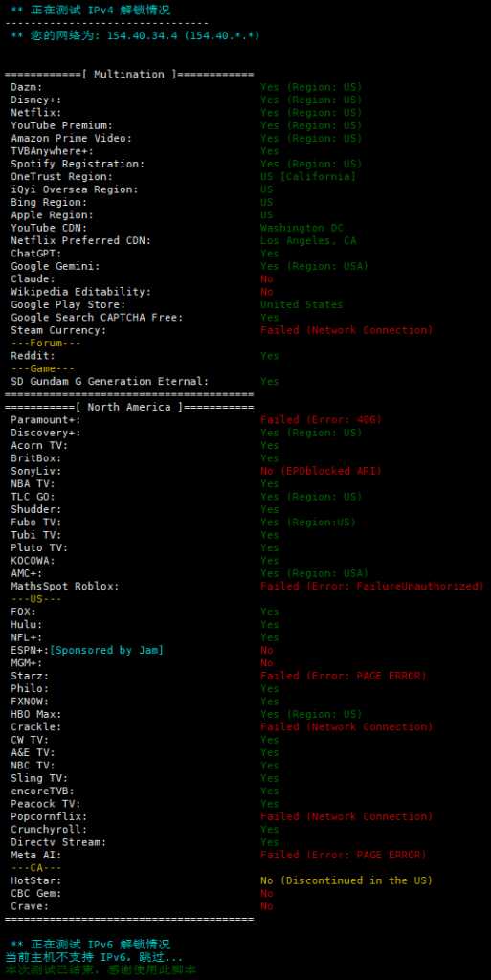Click the Multination section header

[129, 75]
